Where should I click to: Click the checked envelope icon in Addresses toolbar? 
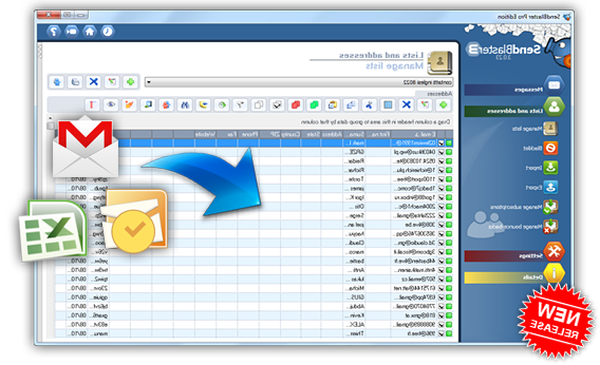coord(277,104)
